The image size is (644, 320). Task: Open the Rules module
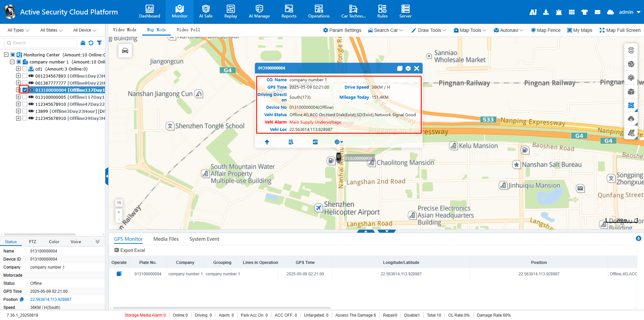[x=382, y=11]
